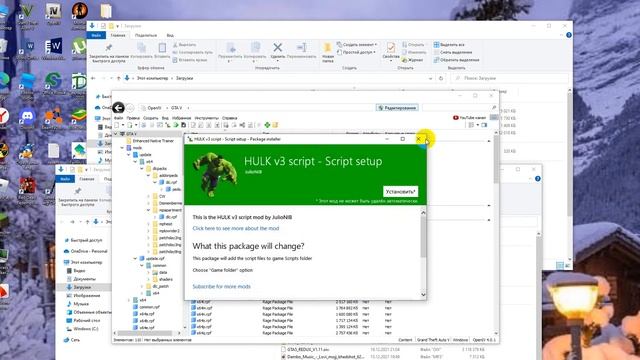Click Журнал in Explorer ribbon
Screen dimensions: 640x360
coord(413,60)
